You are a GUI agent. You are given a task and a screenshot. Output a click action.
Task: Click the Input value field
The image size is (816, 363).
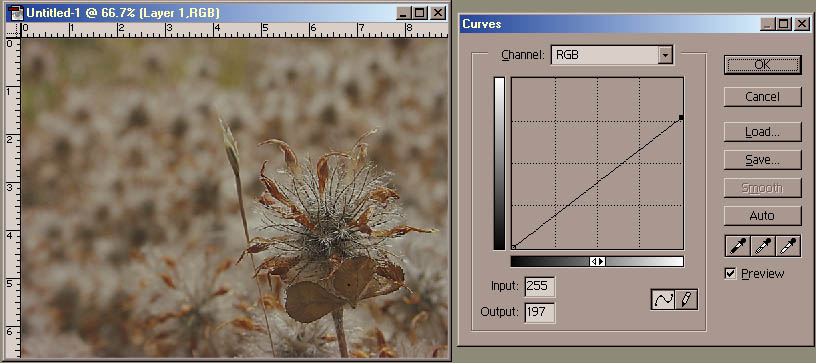tap(540, 286)
